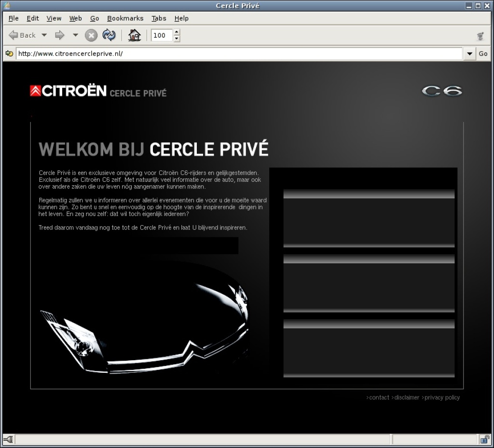Image resolution: width=494 pixels, height=448 pixels.
Task: Click the Stop loading icon
Action: click(91, 35)
